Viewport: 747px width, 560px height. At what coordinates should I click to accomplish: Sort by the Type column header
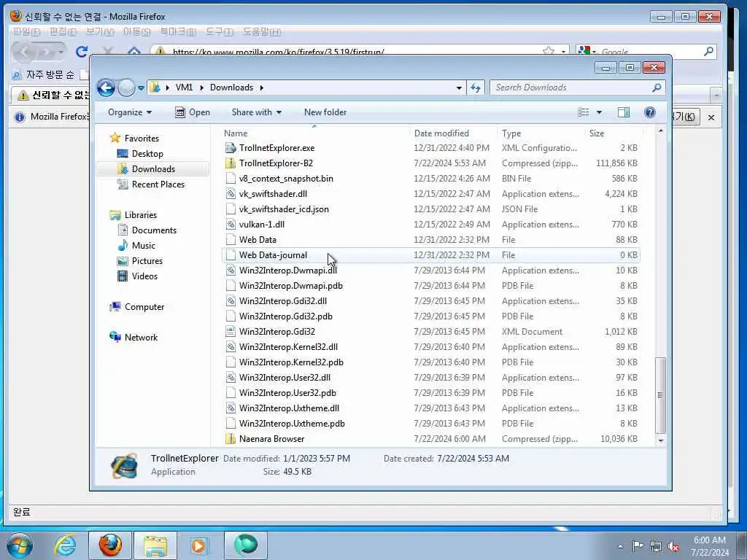coord(541,133)
